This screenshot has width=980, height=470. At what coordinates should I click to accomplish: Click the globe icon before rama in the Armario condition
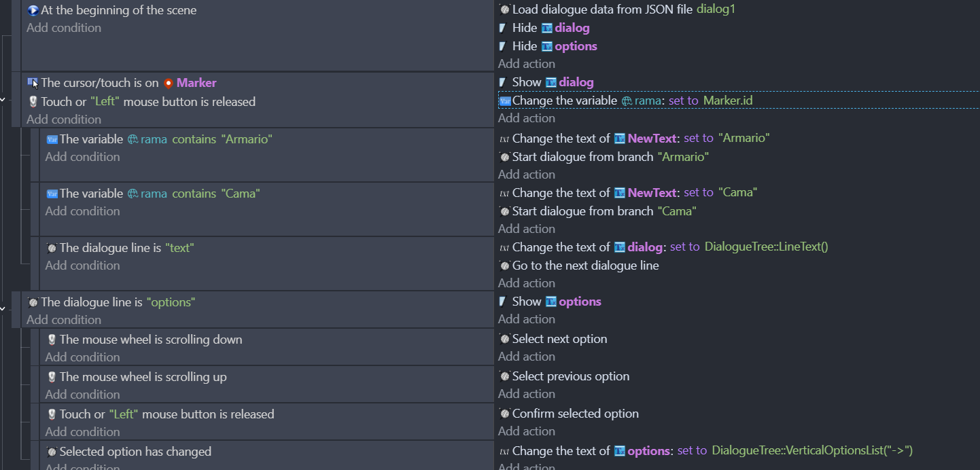tap(133, 139)
